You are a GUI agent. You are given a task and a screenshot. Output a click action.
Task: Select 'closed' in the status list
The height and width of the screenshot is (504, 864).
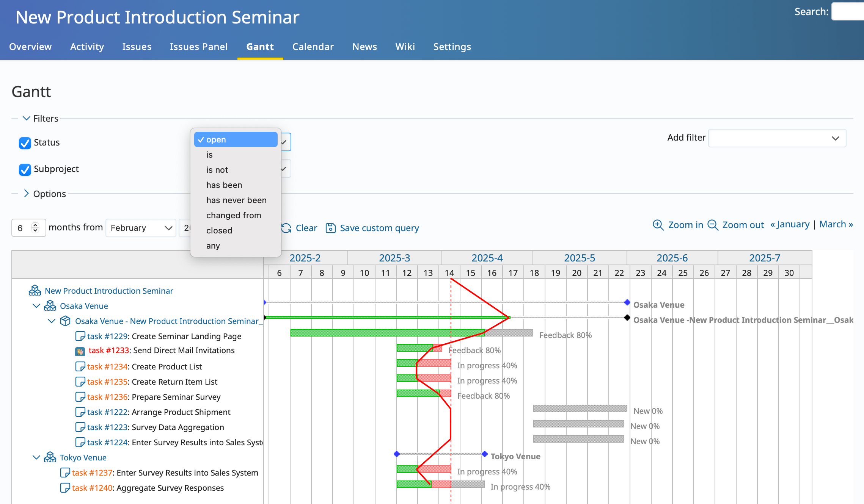(x=219, y=230)
